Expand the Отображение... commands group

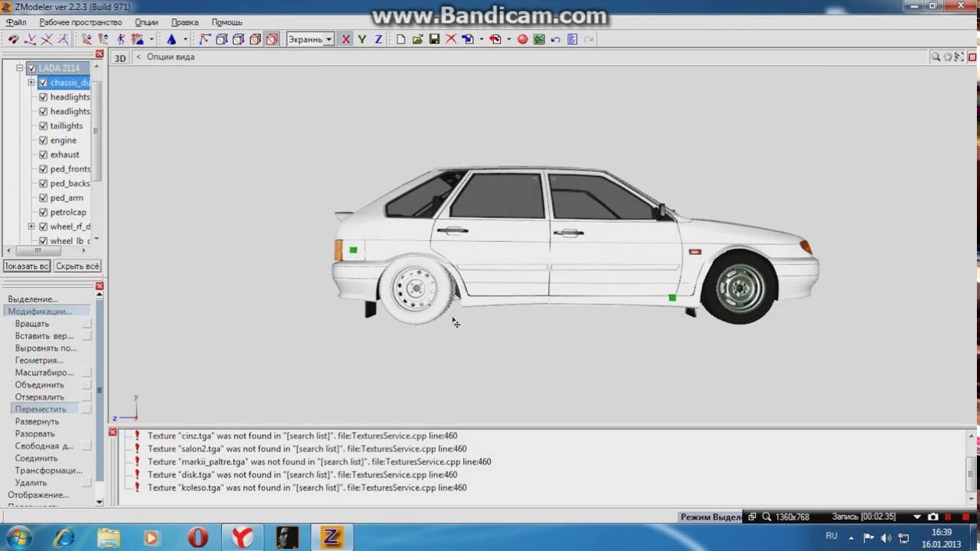pos(38,495)
